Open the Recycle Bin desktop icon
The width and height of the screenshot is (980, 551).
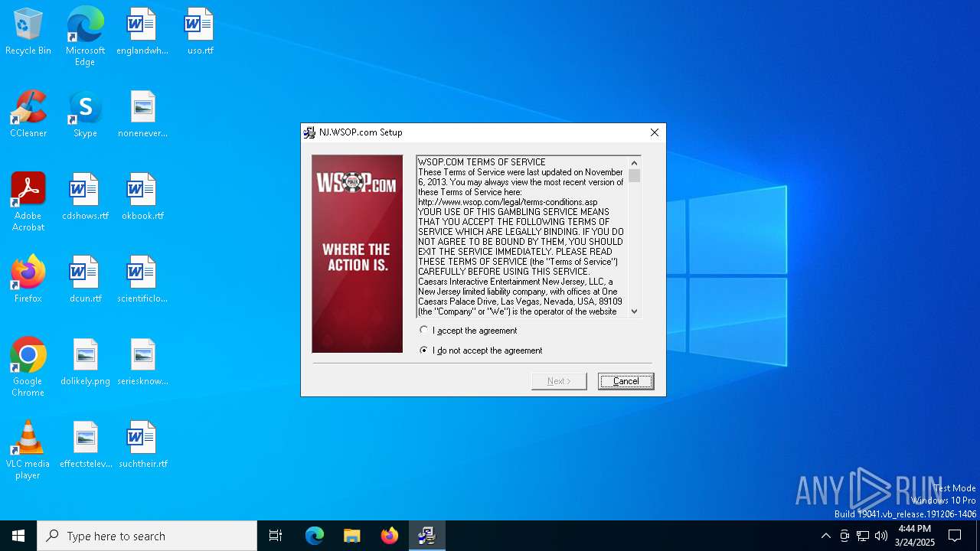pos(28,32)
